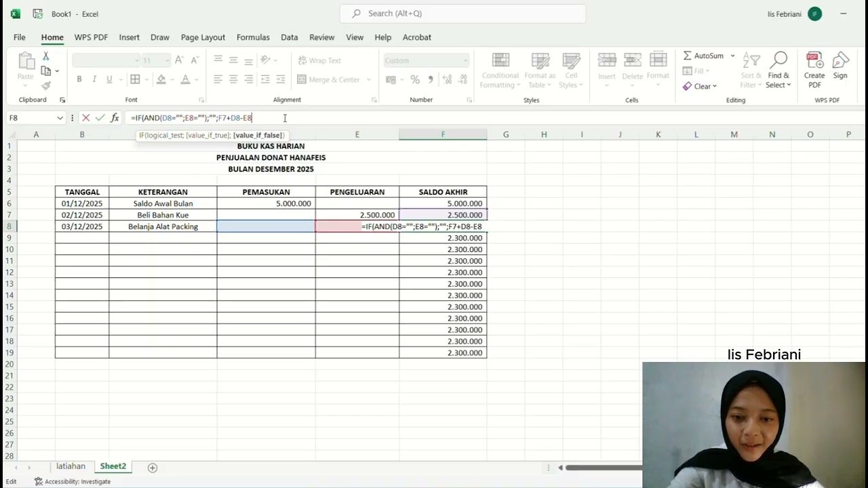Expand the Alignment dialog launcher
Viewport: 868px width, 488px height.
(x=374, y=100)
